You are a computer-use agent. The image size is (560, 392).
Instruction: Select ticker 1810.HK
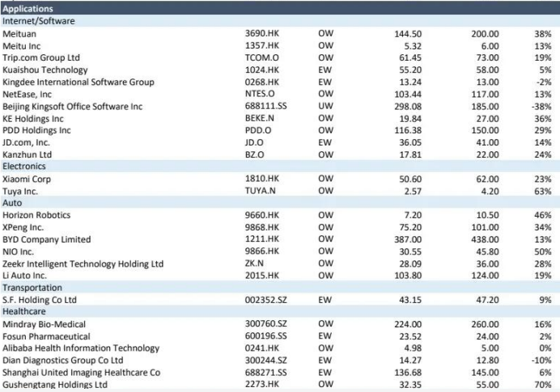tap(261, 179)
